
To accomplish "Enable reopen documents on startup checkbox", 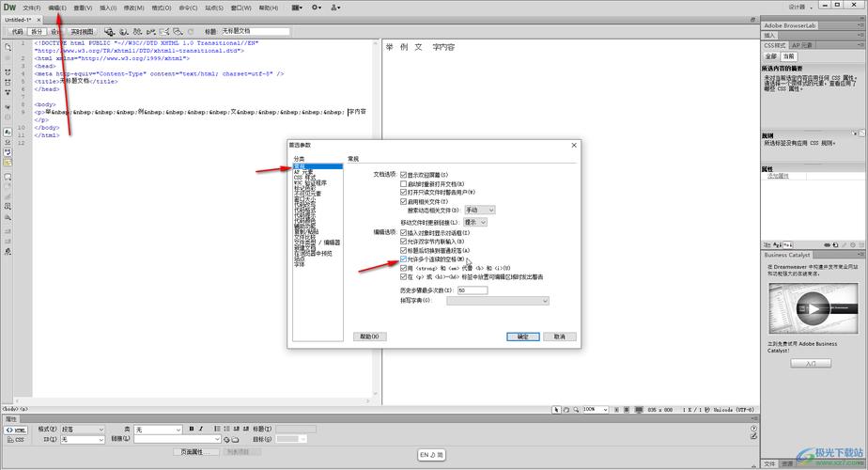I will pyautogui.click(x=404, y=183).
